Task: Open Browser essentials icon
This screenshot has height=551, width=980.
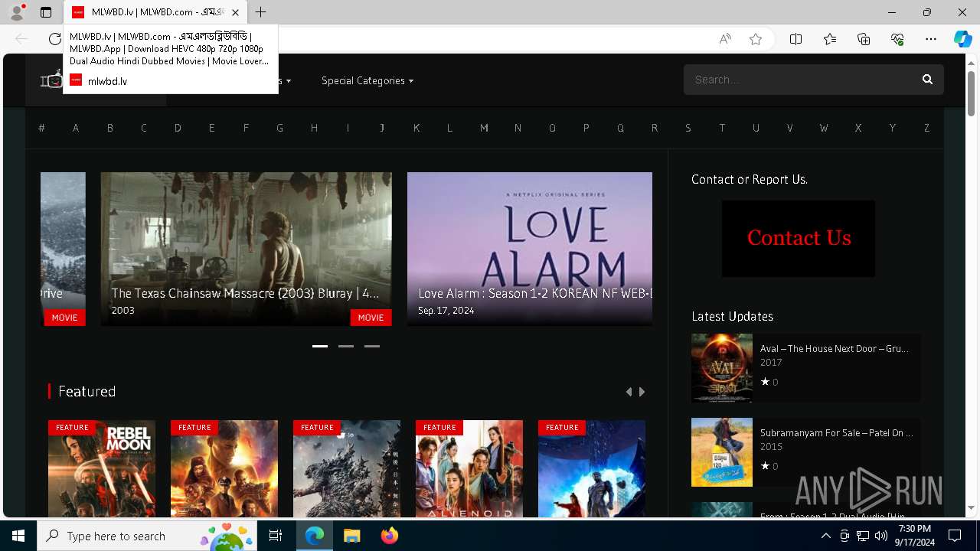Action: coord(897,39)
